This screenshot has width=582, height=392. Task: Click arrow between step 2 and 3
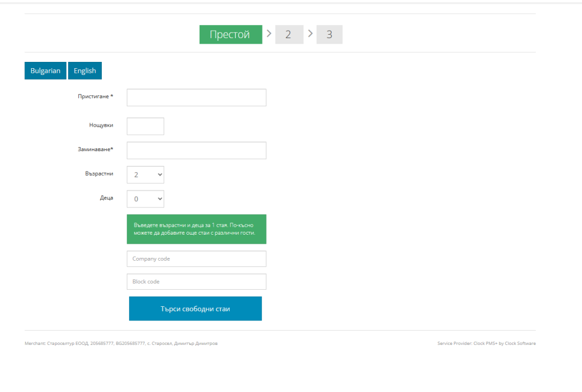(x=310, y=34)
